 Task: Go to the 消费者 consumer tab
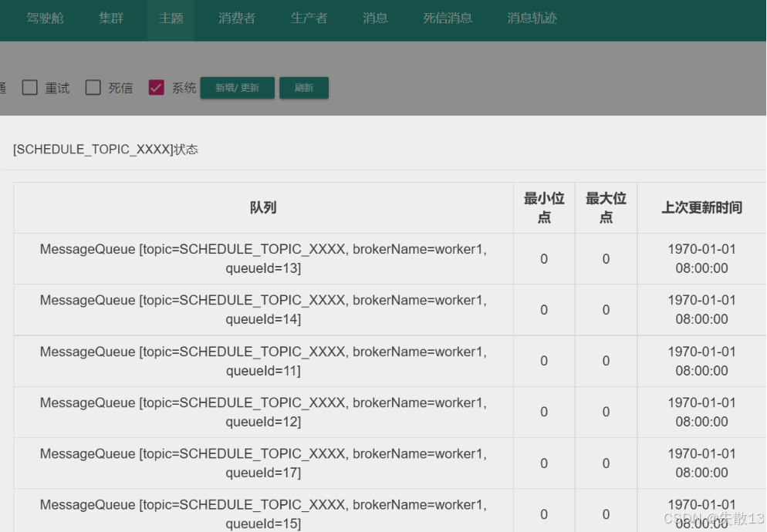point(237,18)
